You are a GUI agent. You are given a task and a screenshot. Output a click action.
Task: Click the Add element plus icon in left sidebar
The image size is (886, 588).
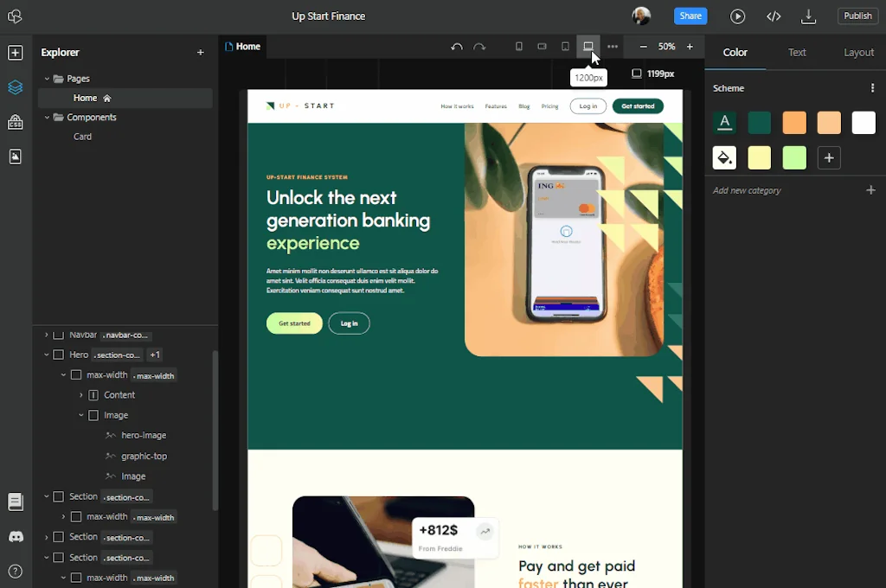pos(16,53)
